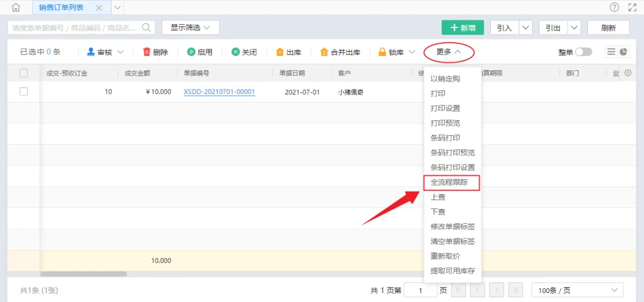The height and width of the screenshot is (302, 644).
Task: Click date cell 2021-07-01
Action: 302,92
